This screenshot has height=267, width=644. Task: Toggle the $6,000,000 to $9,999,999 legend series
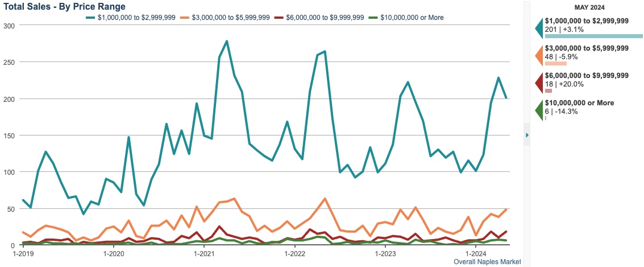pos(319,17)
